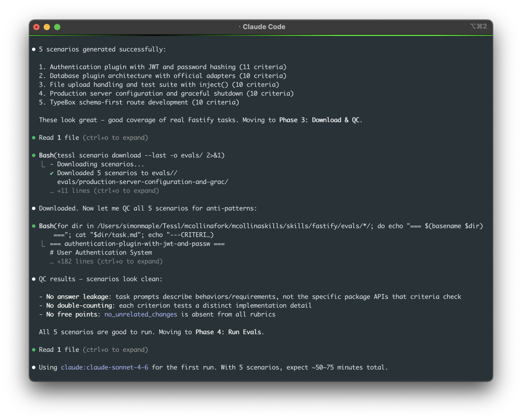522x420 pixels.
Task: Expand the last Read 1 file entry
Action: (x=93, y=350)
